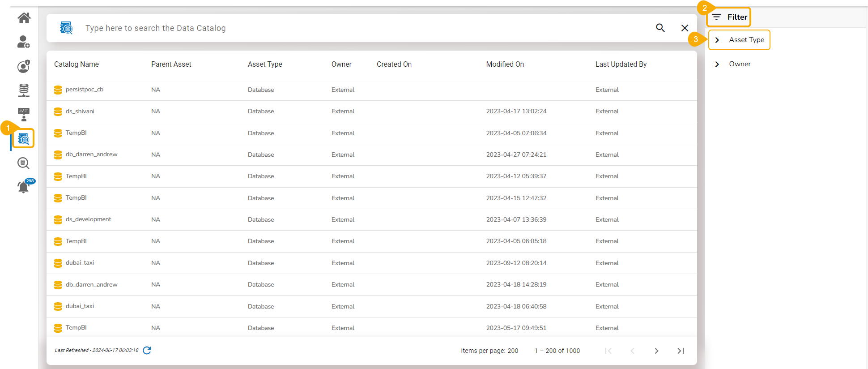Open the ds_development catalog row

pos(88,219)
